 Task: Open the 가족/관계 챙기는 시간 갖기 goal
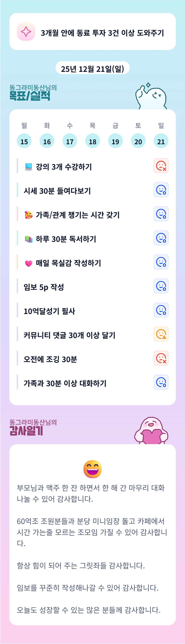[x=77, y=215]
